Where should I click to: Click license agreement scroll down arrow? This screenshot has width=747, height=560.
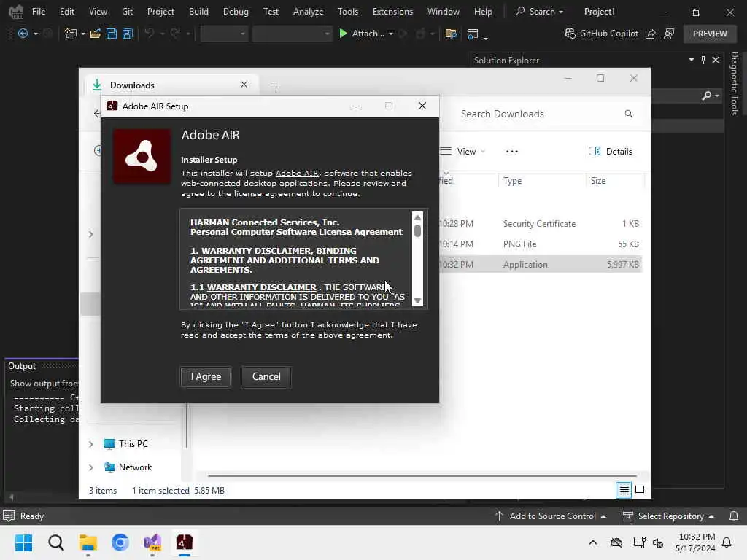pos(417,300)
